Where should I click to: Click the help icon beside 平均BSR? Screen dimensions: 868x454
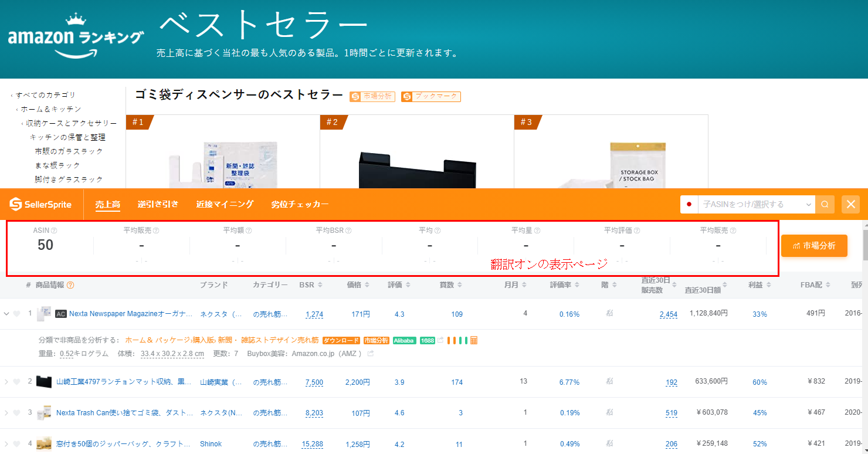click(348, 231)
